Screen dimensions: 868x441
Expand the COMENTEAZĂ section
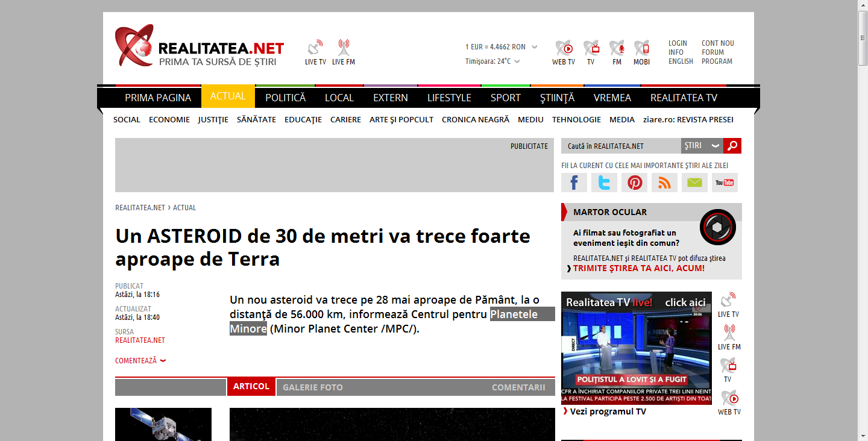click(x=140, y=361)
